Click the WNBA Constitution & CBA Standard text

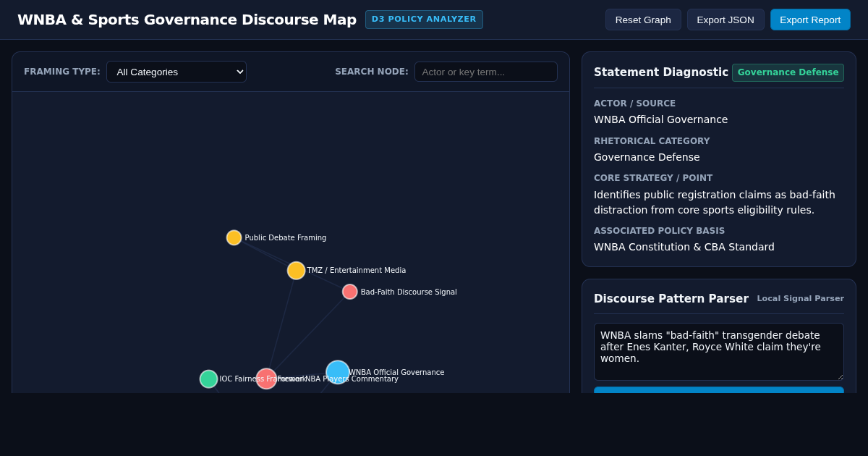tap(684, 247)
